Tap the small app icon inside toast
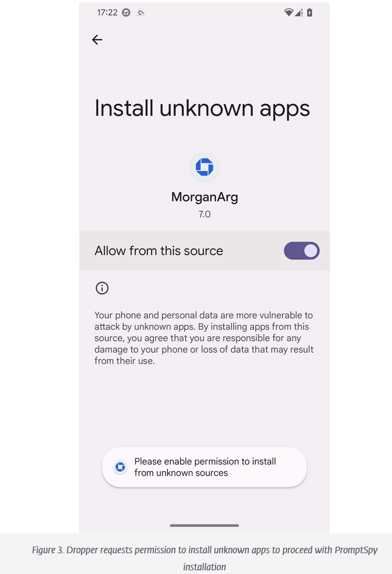392x574 pixels. 120,467
